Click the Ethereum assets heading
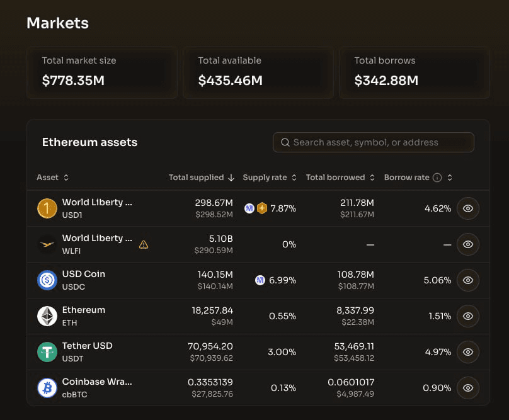The image size is (509, 420). click(x=89, y=142)
